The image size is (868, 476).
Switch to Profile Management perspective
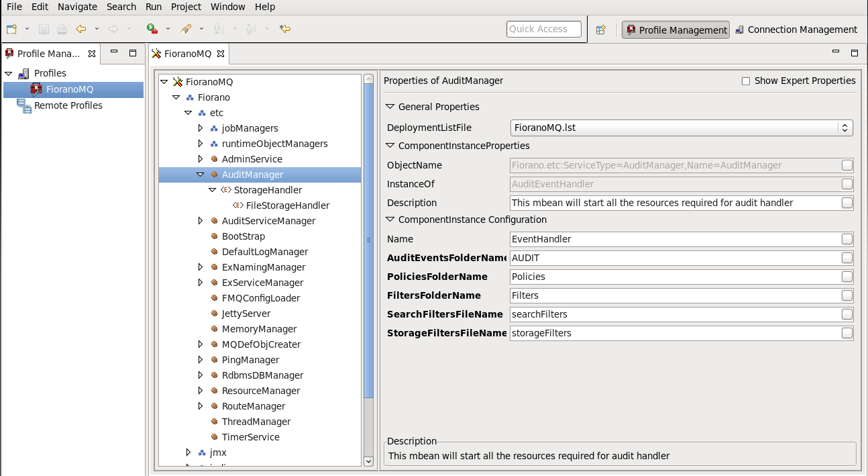click(676, 30)
